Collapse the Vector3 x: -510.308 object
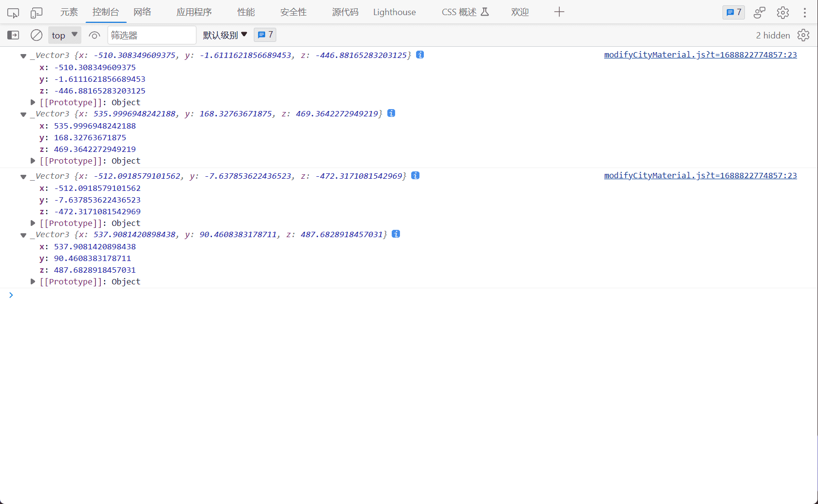This screenshot has height=504, width=818. click(23, 56)
